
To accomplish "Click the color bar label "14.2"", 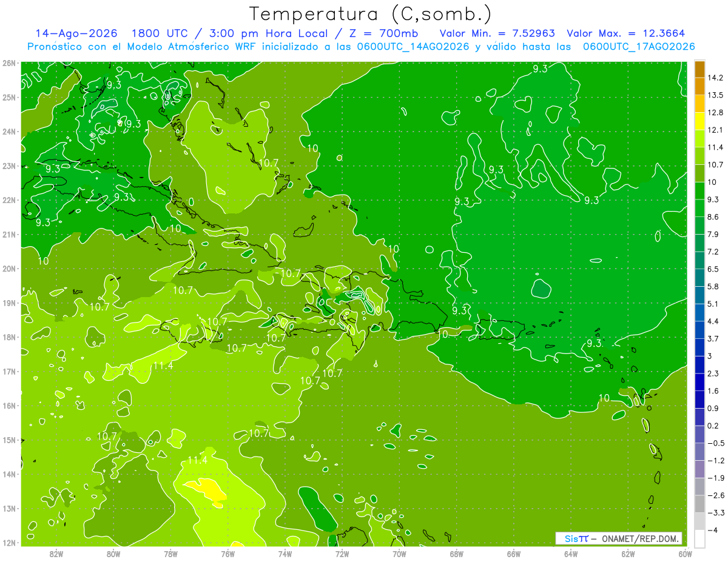I will tap(716, 78).
